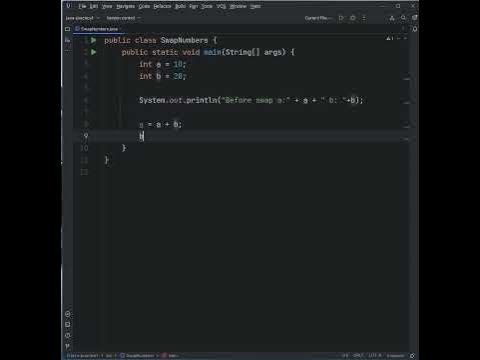Click the main method name in code
Screen dimensions: 480x360
[213, 52]
